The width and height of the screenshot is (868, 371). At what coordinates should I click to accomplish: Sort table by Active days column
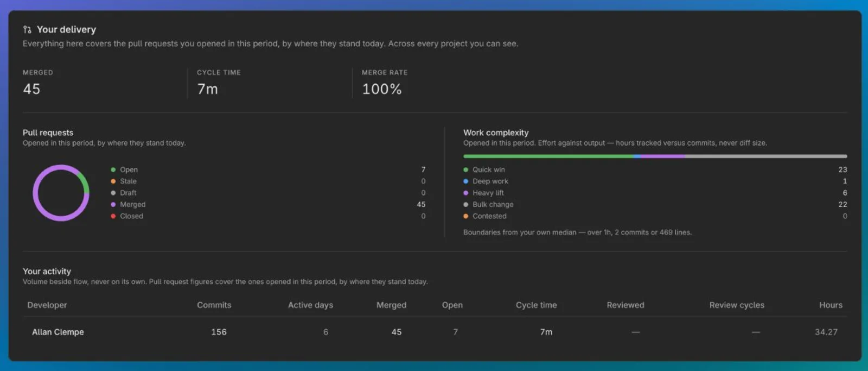click(310, 305)
